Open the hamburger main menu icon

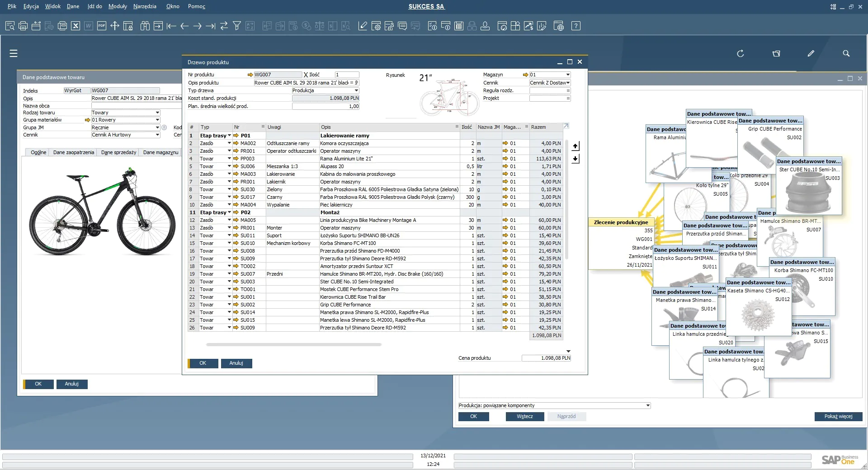(14, 53)
